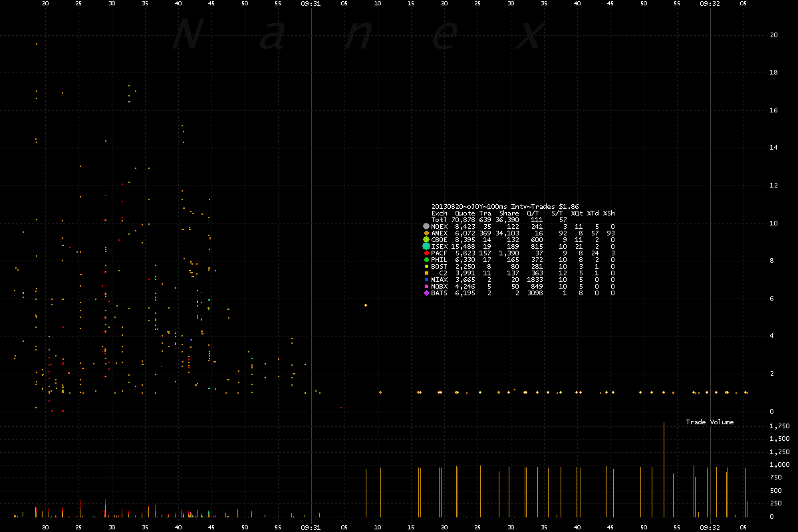Image resolution: width=798 pixels, height=532 pixels.
Task: Click the isolated trade dot near price 5.6
Action: click(366, 305)
